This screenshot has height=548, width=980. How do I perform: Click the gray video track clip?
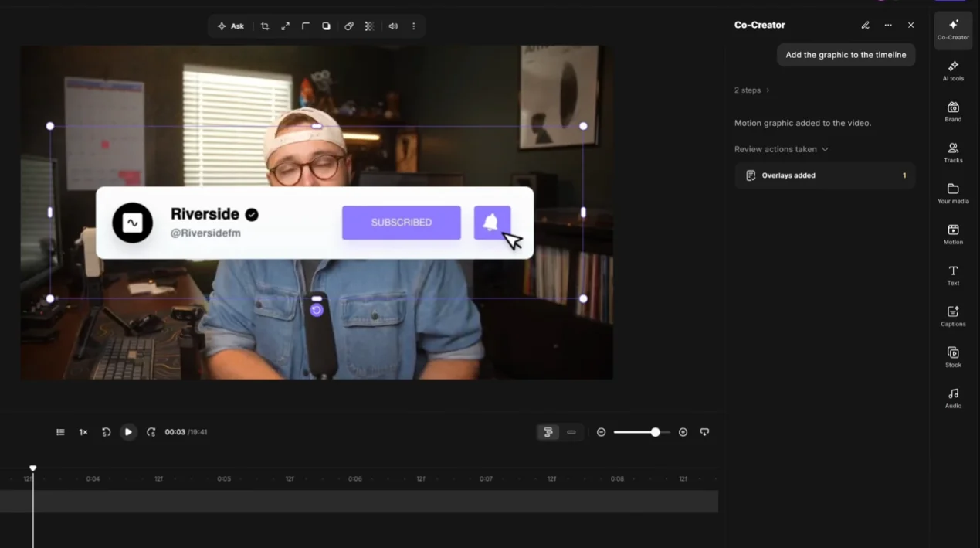[x=359, y=501]
